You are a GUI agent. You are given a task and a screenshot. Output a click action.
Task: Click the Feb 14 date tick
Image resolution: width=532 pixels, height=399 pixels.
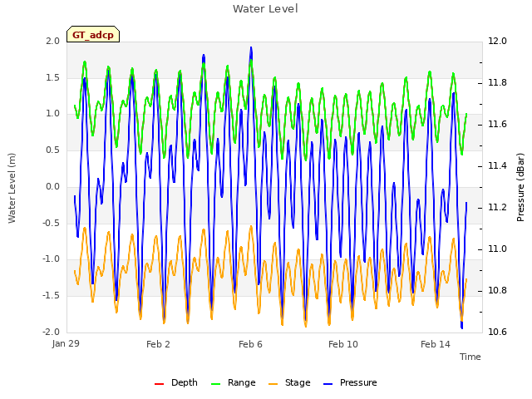pos(436,344)
